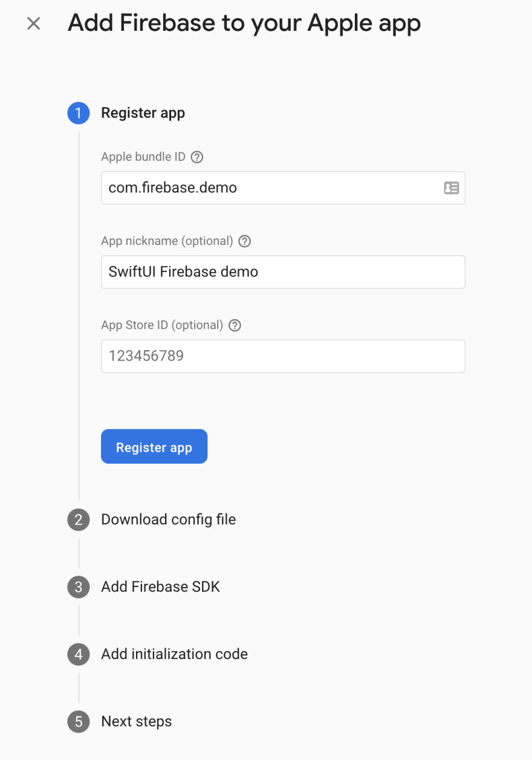The width and height of the screenshot is (532, 760).
Task: Click the step 1 number circle
Action: point(79,113)
